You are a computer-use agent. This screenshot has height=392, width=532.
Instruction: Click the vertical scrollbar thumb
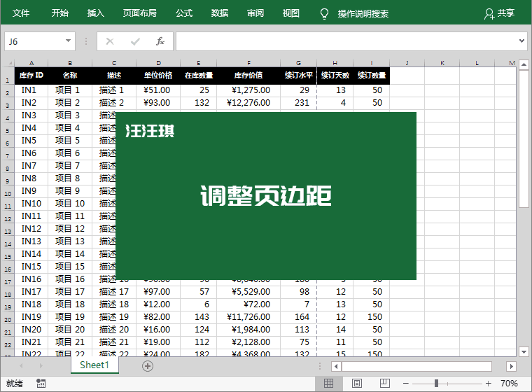524,139
